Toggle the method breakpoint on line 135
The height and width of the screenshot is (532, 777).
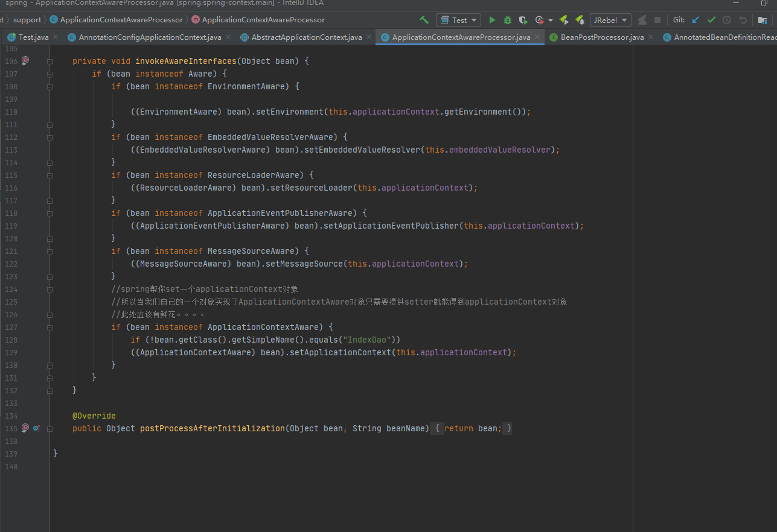(25, 428)
